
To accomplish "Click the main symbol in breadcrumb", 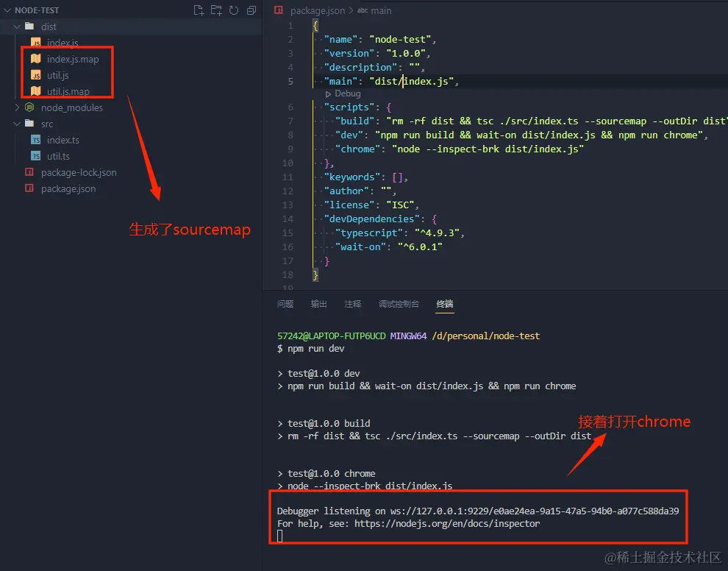I will click(381, 10).
